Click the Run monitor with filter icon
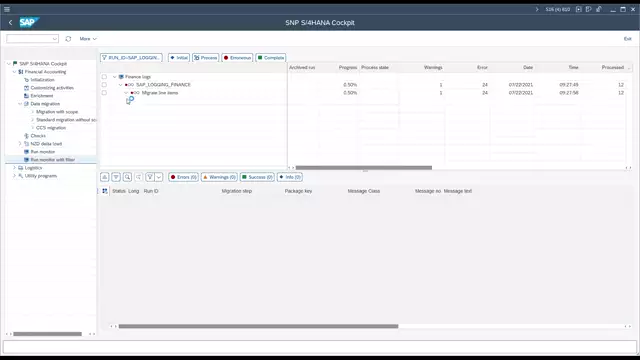Viewport: 640px width, 360px height. (27, 160)
